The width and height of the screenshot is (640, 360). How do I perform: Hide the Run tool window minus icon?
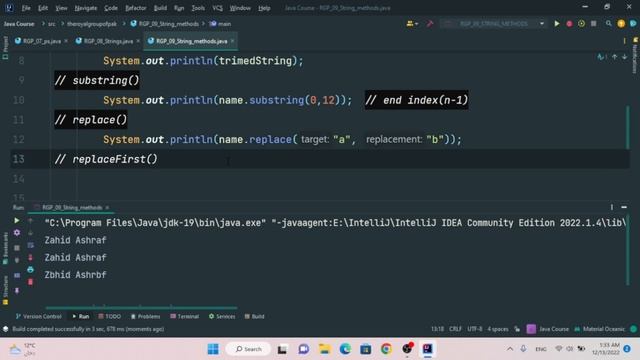[624, 207]
